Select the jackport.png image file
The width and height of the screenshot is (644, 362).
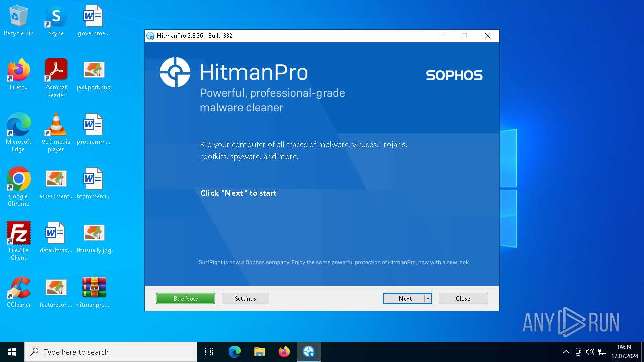pyautogui.click(x=94, y=75)
